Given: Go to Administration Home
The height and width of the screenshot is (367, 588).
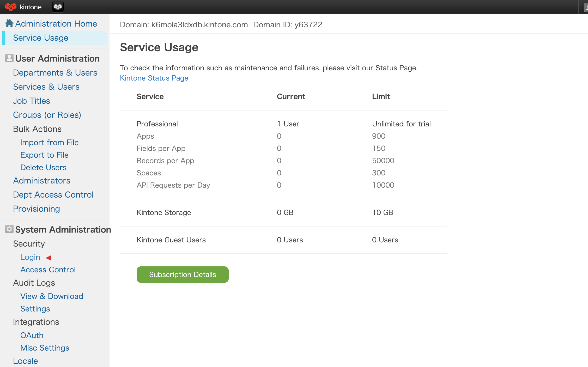Looking at the screenshot, I should (x=56, y=24).
